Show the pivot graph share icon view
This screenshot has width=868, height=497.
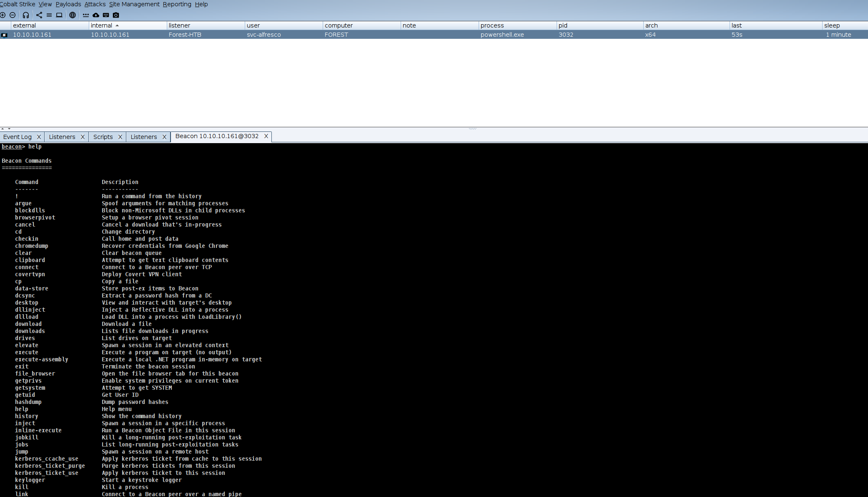(39, 15)
